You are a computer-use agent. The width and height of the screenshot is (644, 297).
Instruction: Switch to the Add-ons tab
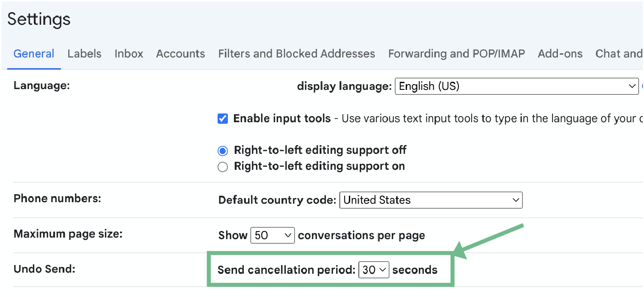560,54
